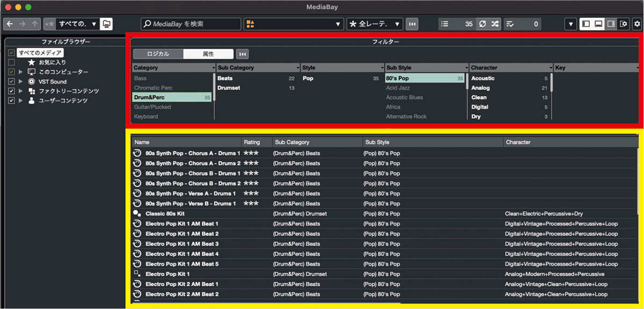Click the icon beside Electro Pop Kit 1
644x309 pixels.
click(x=137, y=274)
